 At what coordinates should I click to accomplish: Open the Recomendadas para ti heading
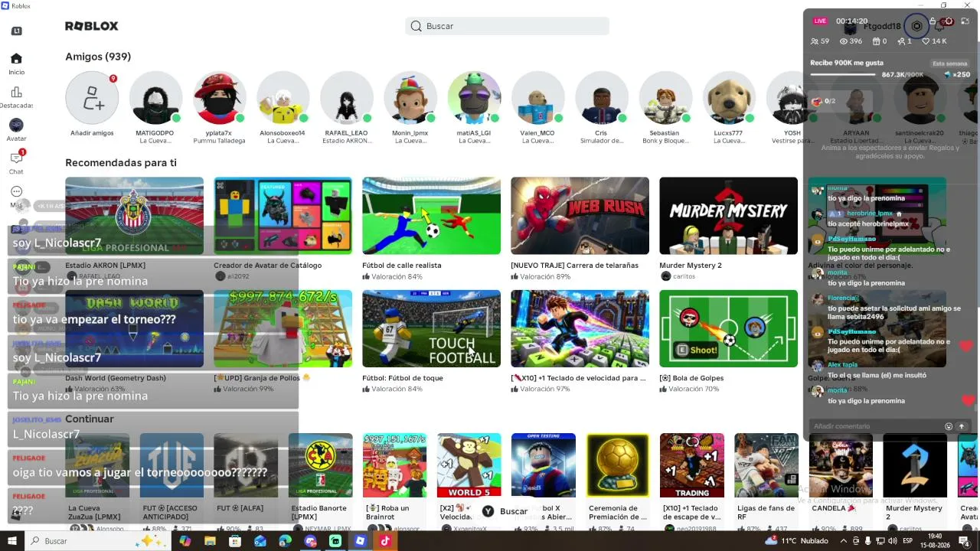coord(121,163)
